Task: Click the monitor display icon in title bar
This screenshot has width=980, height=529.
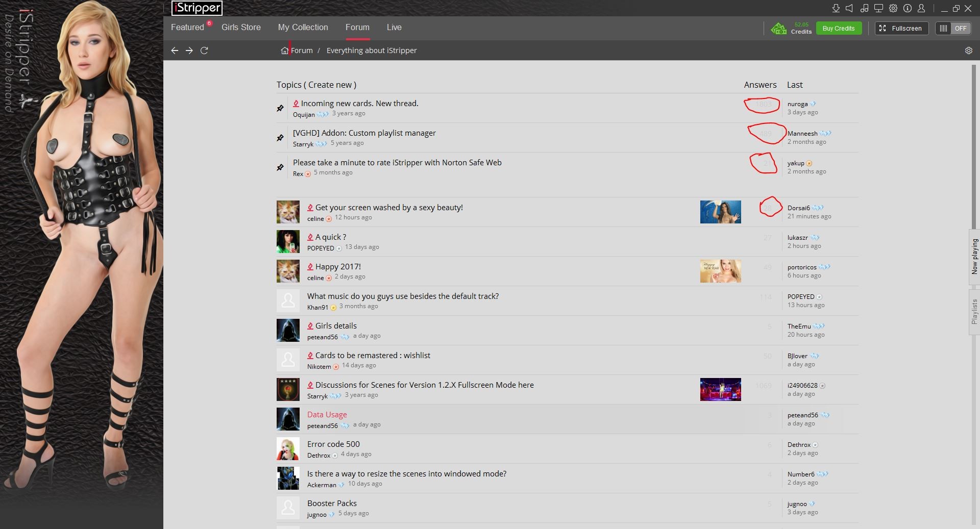Action: tap(878, 8)
